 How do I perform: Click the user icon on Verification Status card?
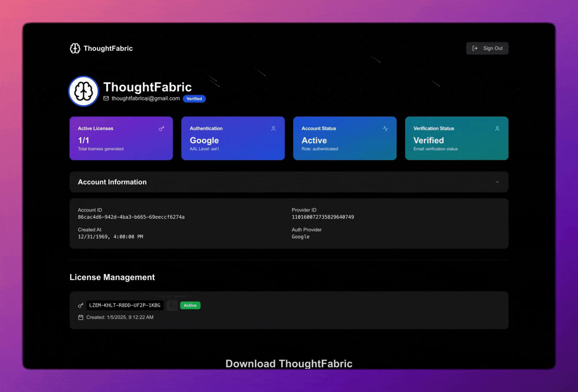click(x=497, y=128)
